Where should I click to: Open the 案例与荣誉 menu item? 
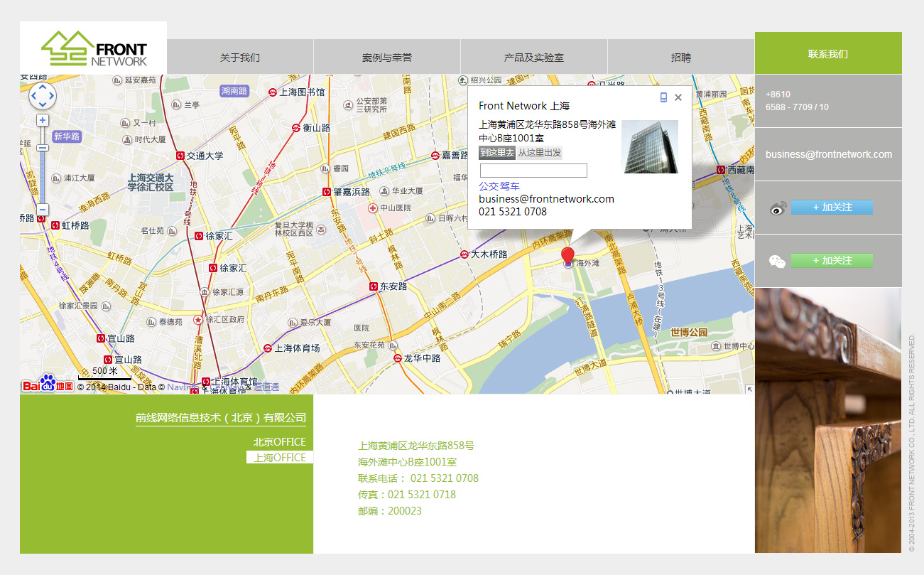(x=387, y=58)
